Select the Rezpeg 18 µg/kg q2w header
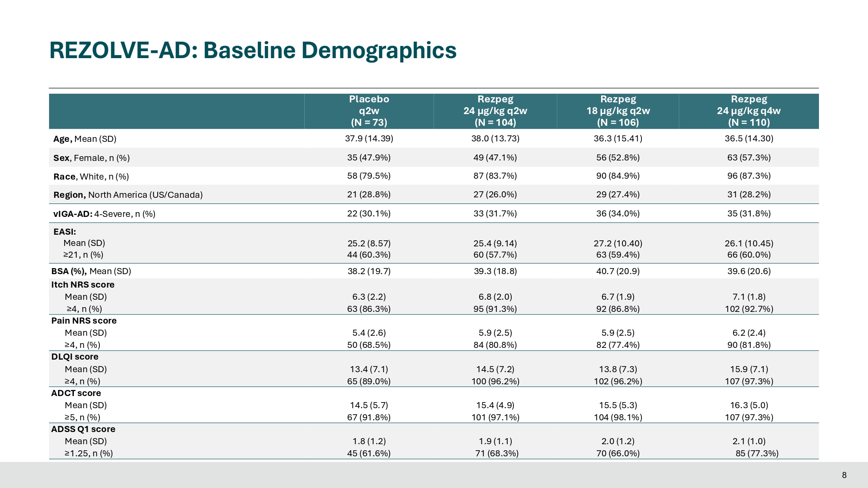Screen dimensions: 868x488 tap(618, 111)
